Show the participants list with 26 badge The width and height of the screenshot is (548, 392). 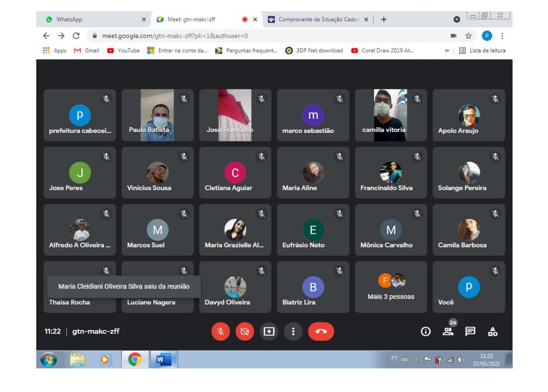pos(448,331)
